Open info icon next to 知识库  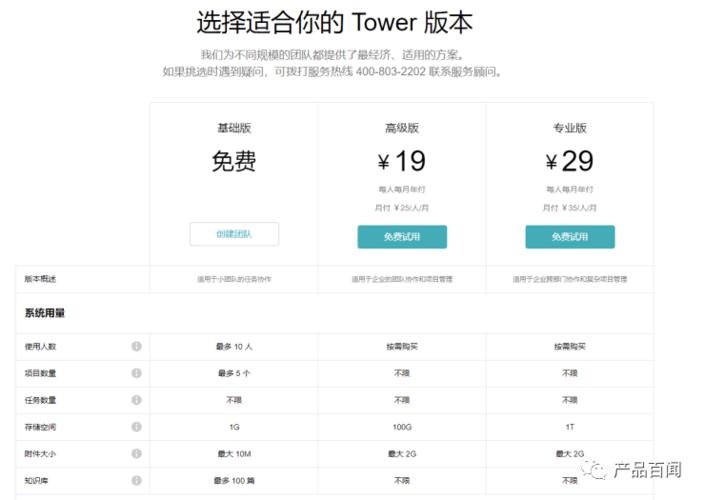click(x=136, y=480)
